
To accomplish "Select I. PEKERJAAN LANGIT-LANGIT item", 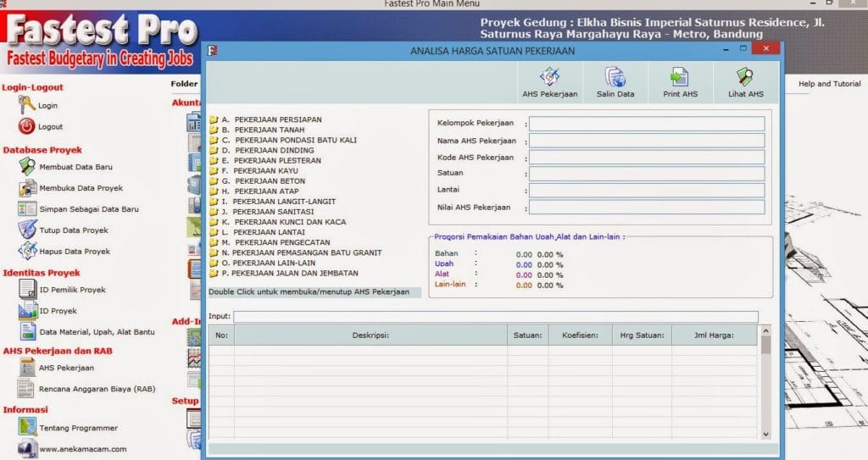I will pyautogui.click(x=279, y=202).
